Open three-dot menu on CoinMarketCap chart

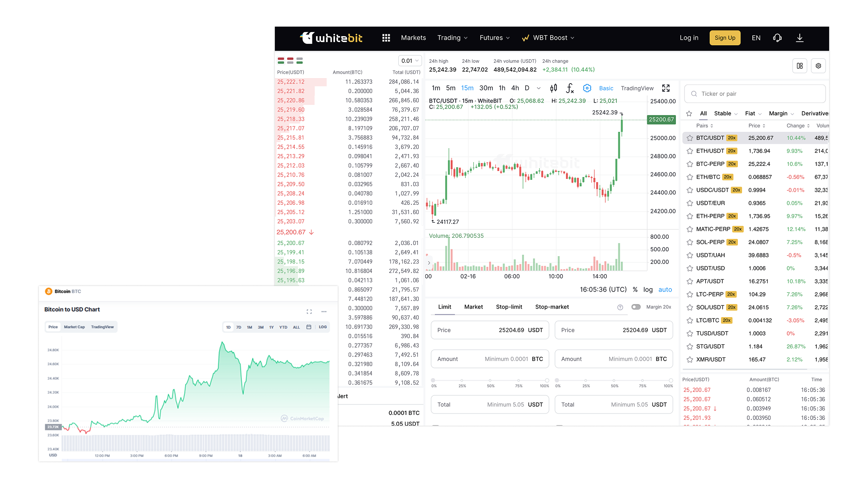pos(324,311)
